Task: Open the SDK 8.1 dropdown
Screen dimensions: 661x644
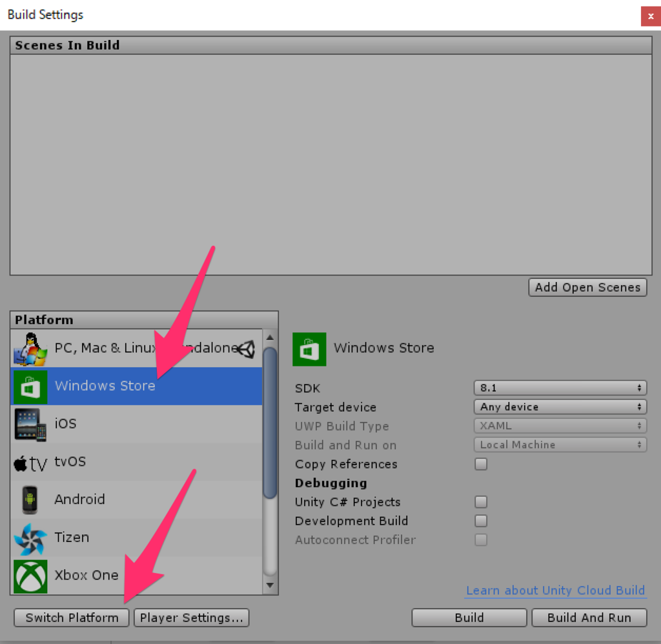Action: tap(560, 388)
